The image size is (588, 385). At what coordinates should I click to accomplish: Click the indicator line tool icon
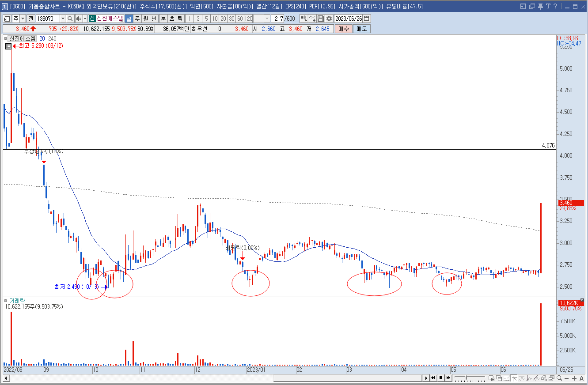click(x=312, y=19)
